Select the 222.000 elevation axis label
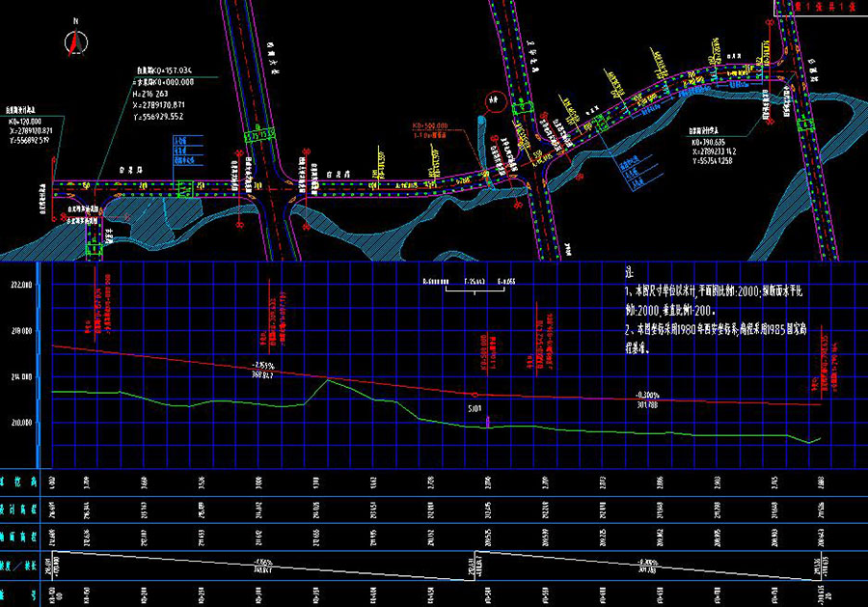This screenshot has width=868, height=607. coord(20,286)
